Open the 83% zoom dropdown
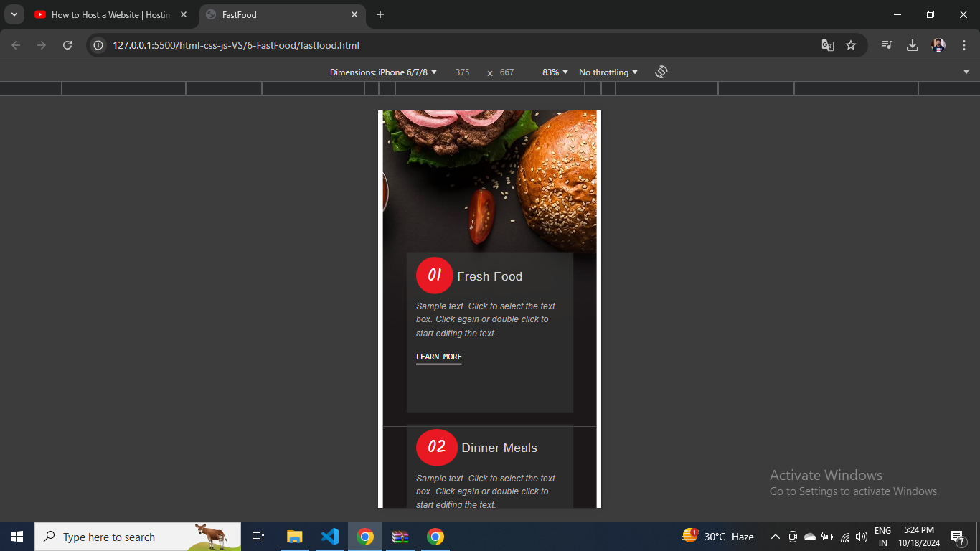This screenshot has height=551, width=980. pyautogui.click(x=555, y=72)
